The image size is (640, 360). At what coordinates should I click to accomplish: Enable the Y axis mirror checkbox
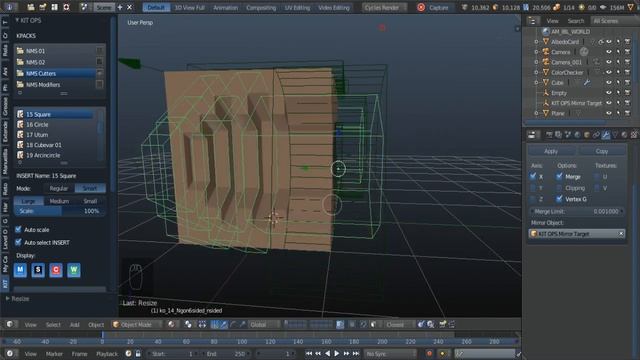click(533, 188)
